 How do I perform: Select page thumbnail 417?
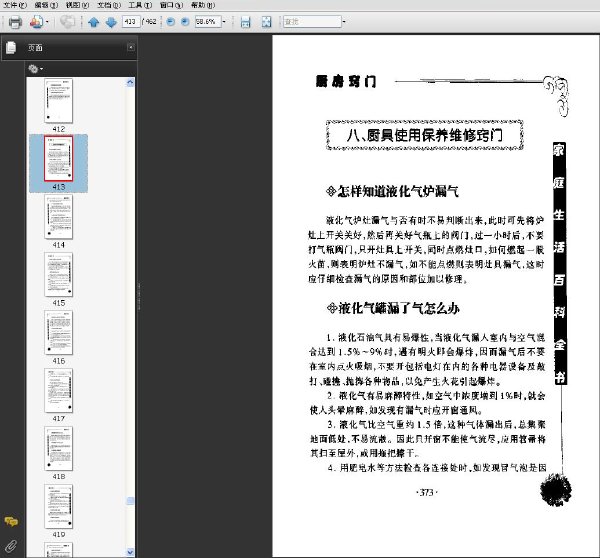[x=59, y=390]
